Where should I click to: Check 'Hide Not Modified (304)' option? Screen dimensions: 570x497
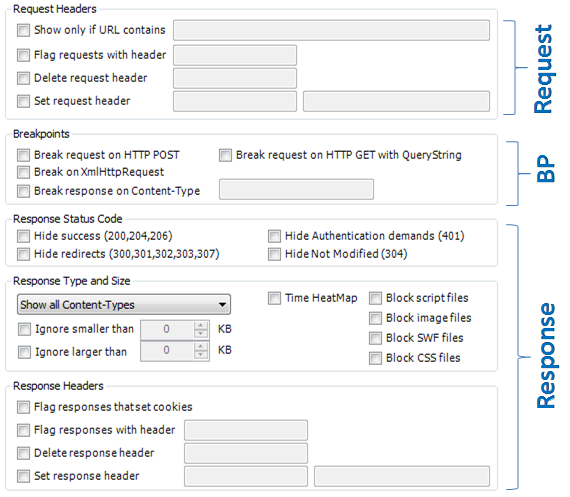(x=274, y=254)
